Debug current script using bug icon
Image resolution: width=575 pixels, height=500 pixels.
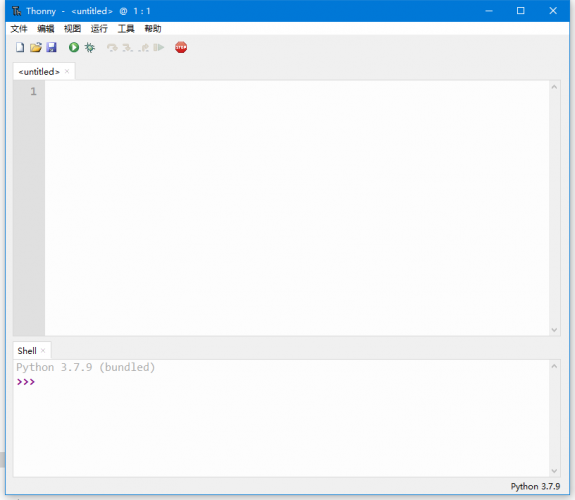tap(89, 47)
